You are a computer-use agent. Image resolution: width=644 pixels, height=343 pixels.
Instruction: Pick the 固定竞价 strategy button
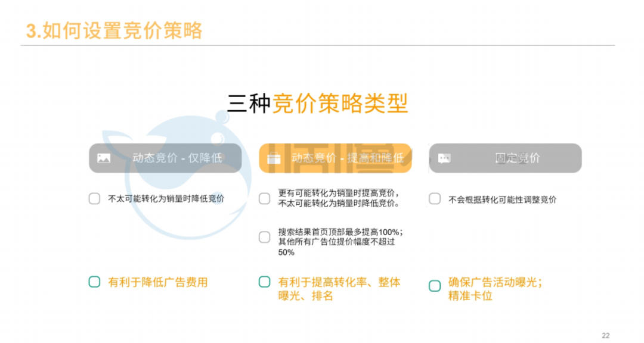point(506,158)
